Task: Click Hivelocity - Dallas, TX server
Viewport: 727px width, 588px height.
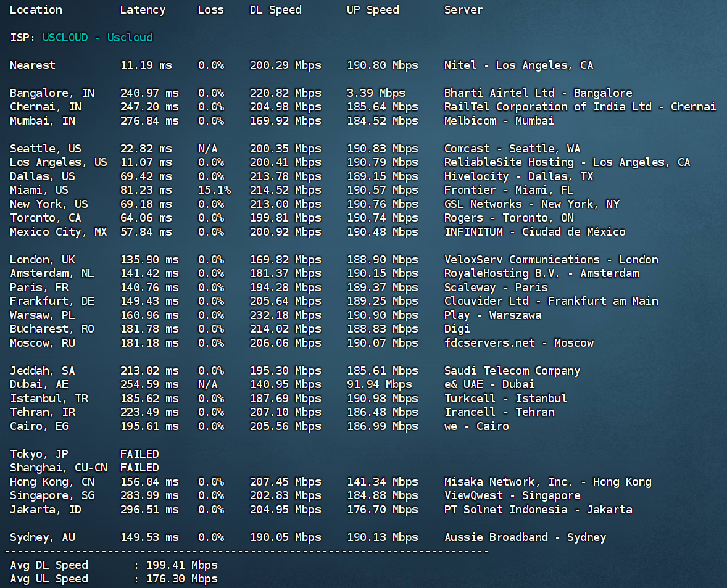Action: [x=519, y=176]
